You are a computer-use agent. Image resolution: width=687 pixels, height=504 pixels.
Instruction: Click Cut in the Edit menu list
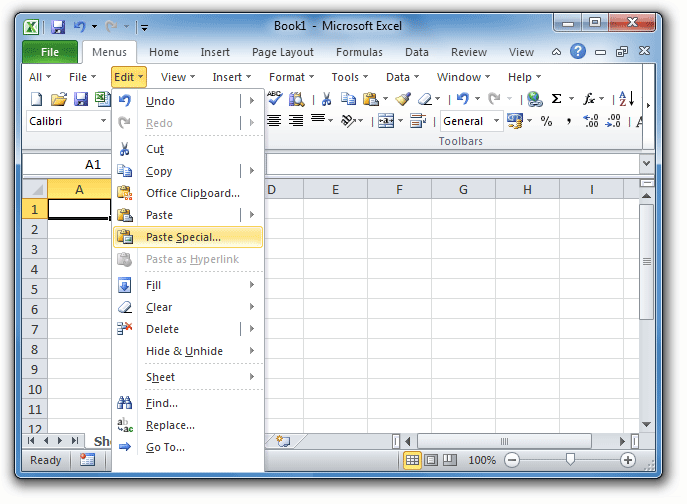(x=188, y=149)
